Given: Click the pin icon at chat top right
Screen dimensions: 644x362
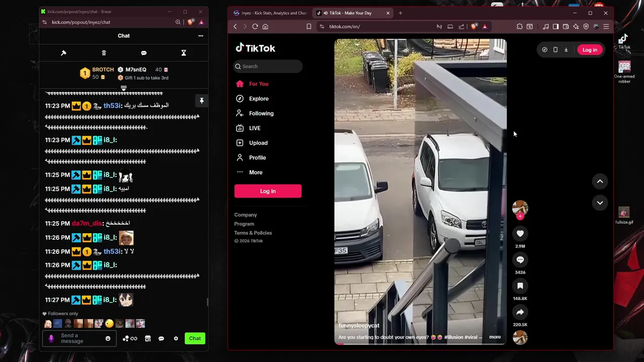Looking at the screenshot, I should [x=201, y=101].
